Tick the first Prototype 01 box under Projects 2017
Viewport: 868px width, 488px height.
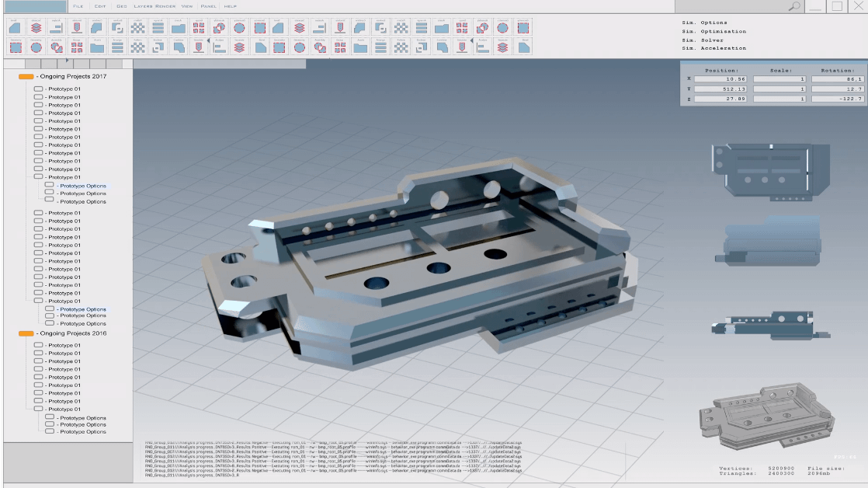pyautogui.click(x=38, y=89)
